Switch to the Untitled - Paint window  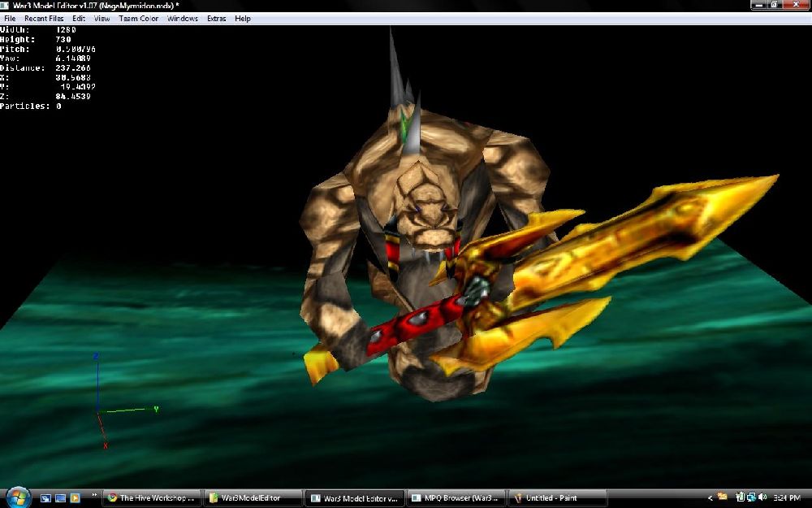558,498
